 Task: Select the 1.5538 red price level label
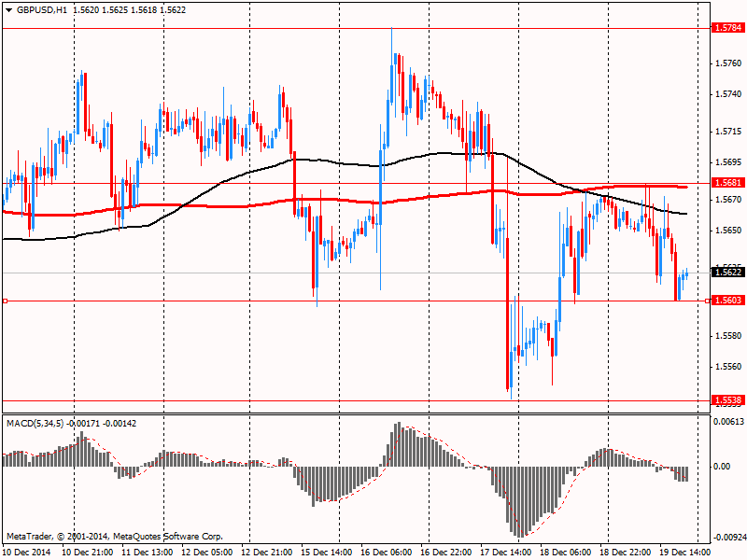click(x=728, y=400)
